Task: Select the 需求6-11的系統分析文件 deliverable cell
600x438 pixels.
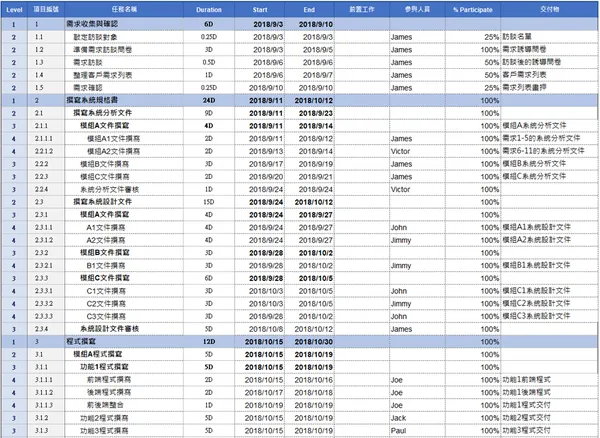Action: 549,151
